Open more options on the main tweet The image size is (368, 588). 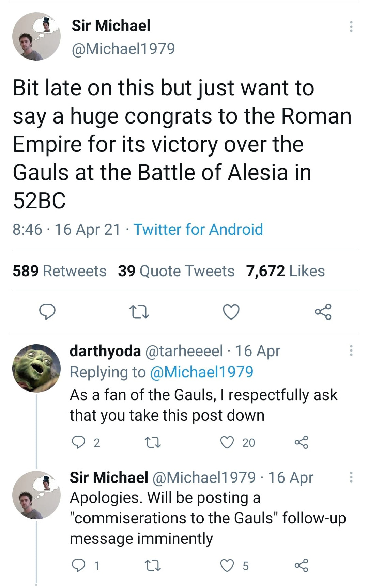(x=351, y=27)
